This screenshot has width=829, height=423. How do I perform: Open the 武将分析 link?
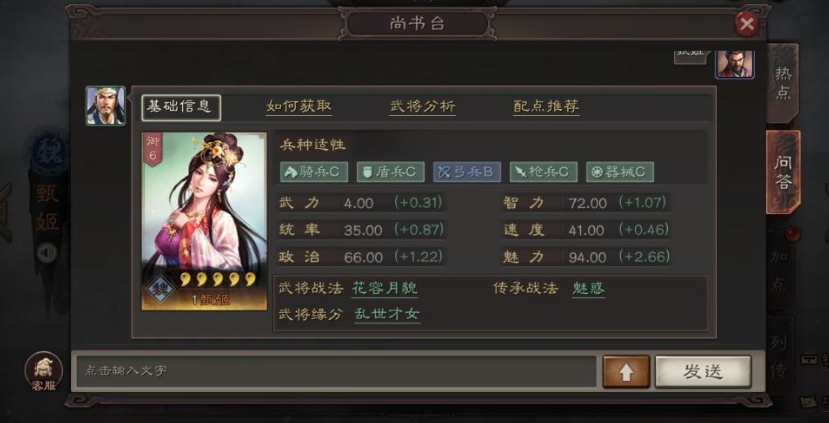pos(422,107)
